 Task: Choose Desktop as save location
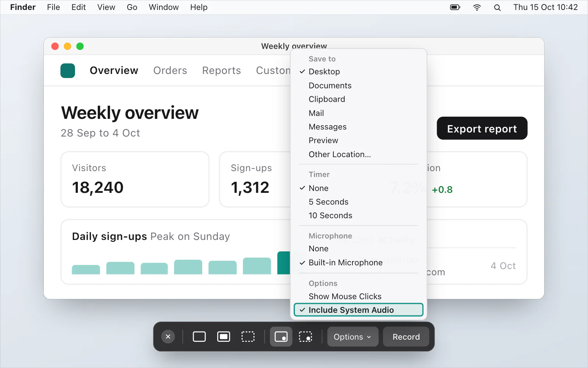[358, 72]
